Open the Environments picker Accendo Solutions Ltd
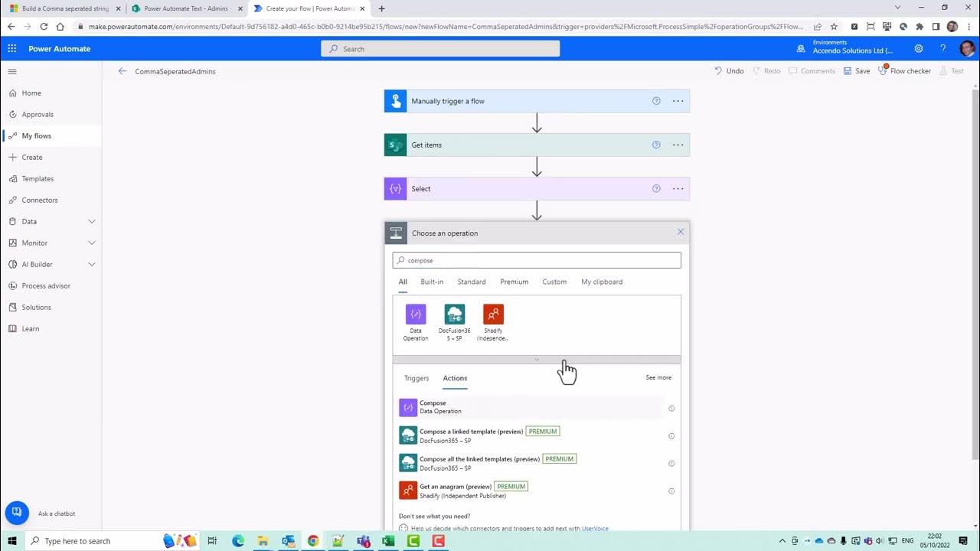 (x=846, y=47)
